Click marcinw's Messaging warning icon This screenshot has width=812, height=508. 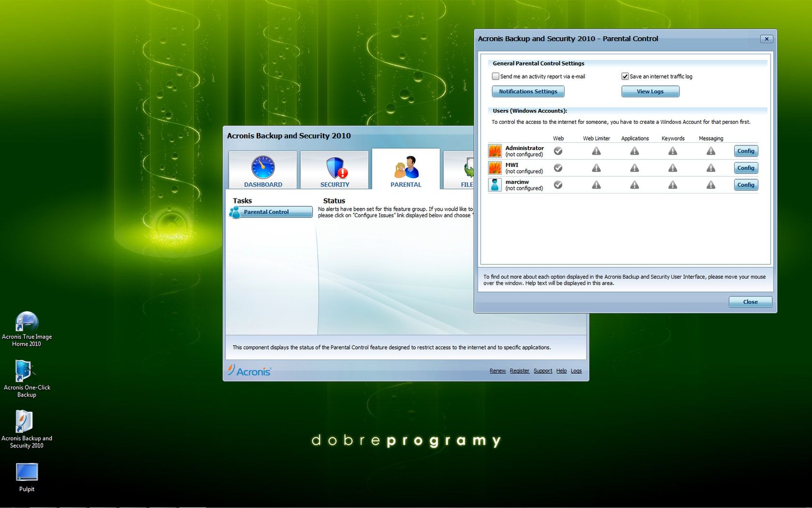[x=711, y=185]
